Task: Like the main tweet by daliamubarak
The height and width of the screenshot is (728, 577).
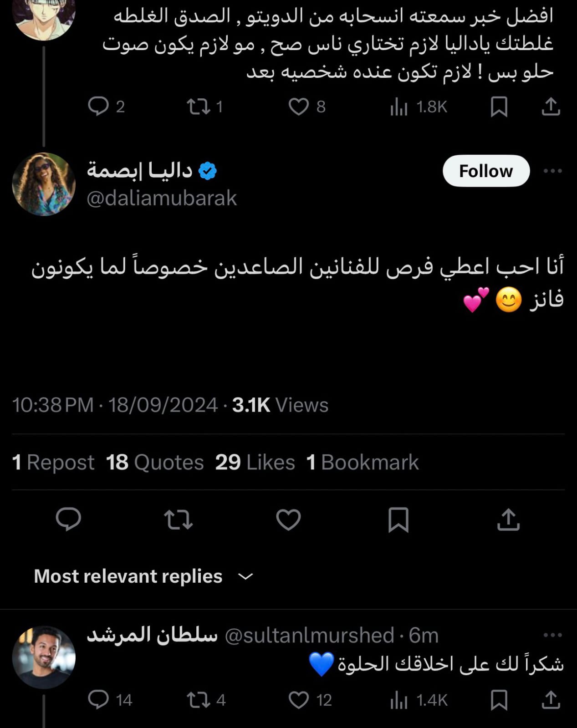Action: (288, 519)
